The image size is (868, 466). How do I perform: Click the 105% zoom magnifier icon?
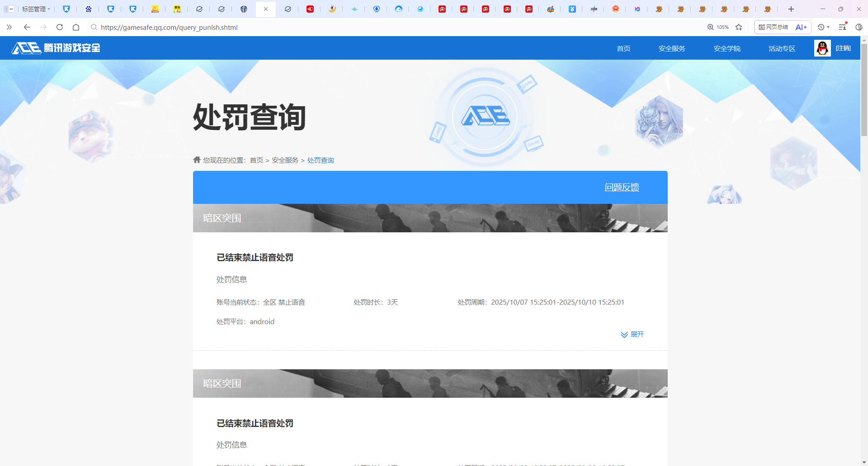tap(711, 27)
